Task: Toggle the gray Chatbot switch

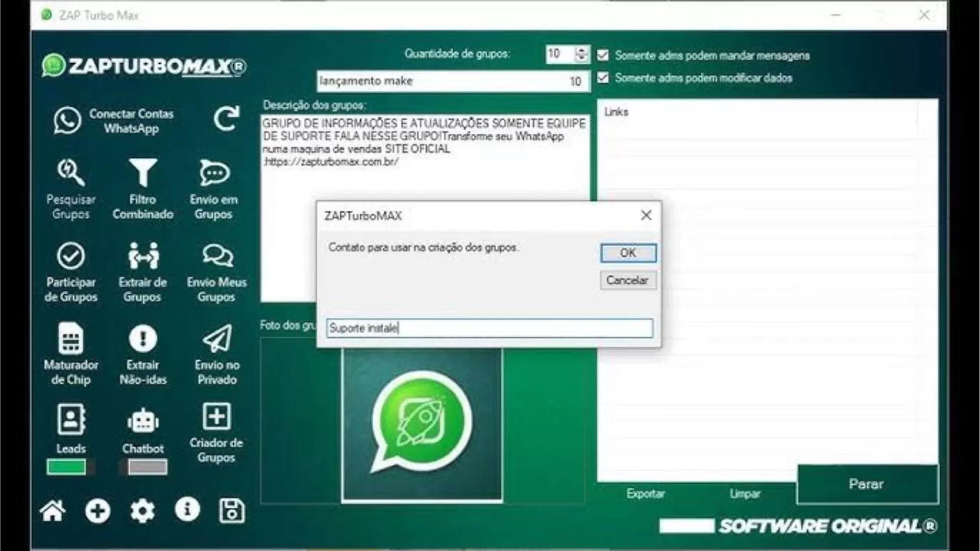Action: [x=143, y=467]
